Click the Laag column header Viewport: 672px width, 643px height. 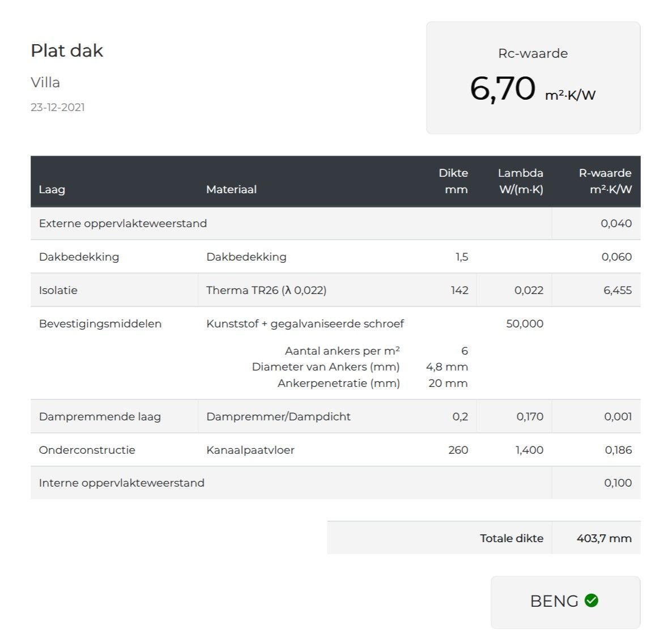coord(52,189)
